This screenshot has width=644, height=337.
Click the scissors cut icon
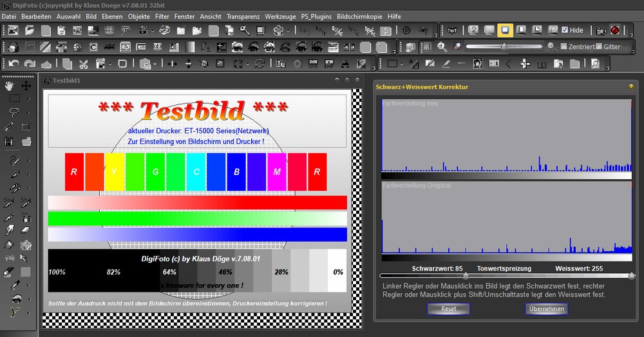pyautogui.click(x=83, y=64)
